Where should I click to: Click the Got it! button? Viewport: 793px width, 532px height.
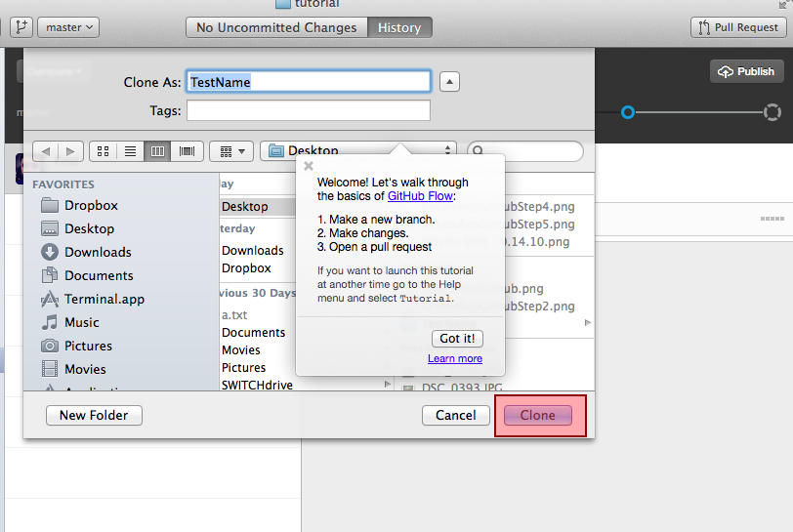point(457,339)
